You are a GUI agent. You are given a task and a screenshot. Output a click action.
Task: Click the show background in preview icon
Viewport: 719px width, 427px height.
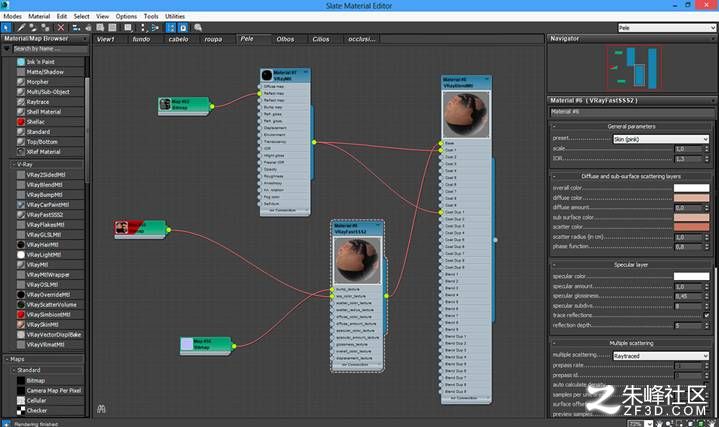tap(112, 28)
